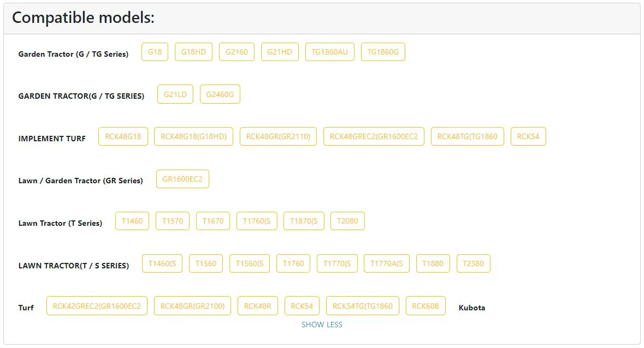
Task: Click the T2080 model tag
Action: (347, 221)
